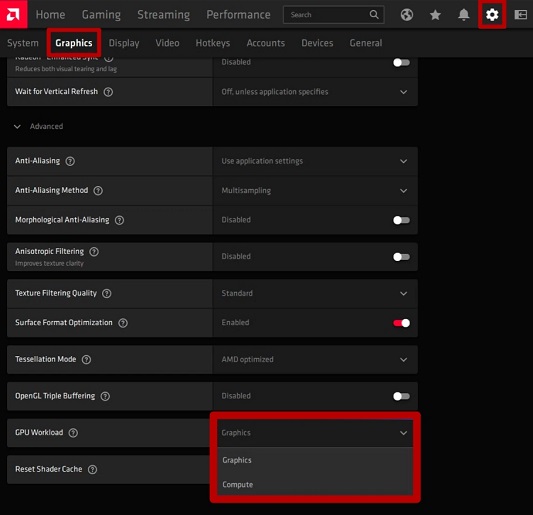Click the AMD logo icon
The height and width of the screenshot is (515, 533).
click(13, 14)
